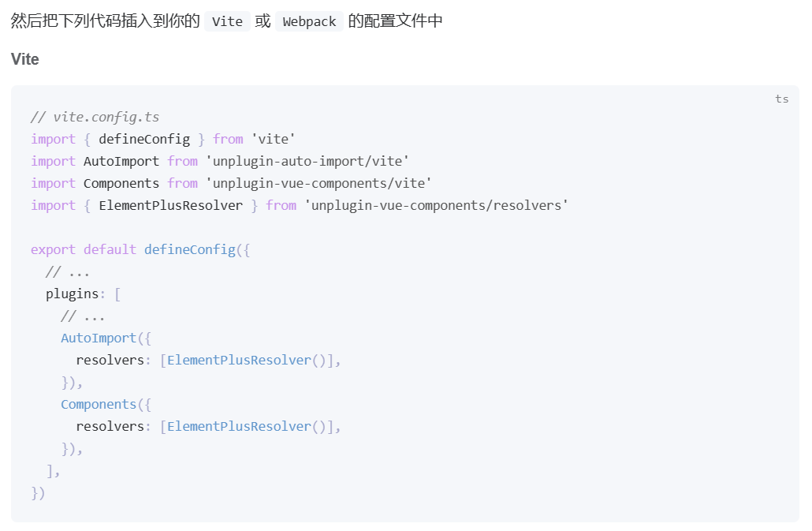
Task: Click the '// vite.config.ts' comment line
Action: pyautogui.click(x=95, y=117)
